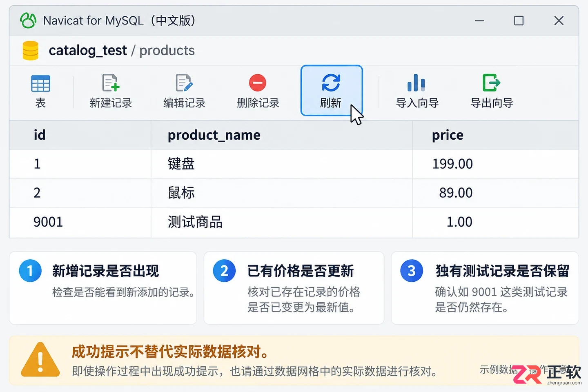This screenshot has width=588, height=392.
Task: Select the cell with id 2
Action: (80, 193)
